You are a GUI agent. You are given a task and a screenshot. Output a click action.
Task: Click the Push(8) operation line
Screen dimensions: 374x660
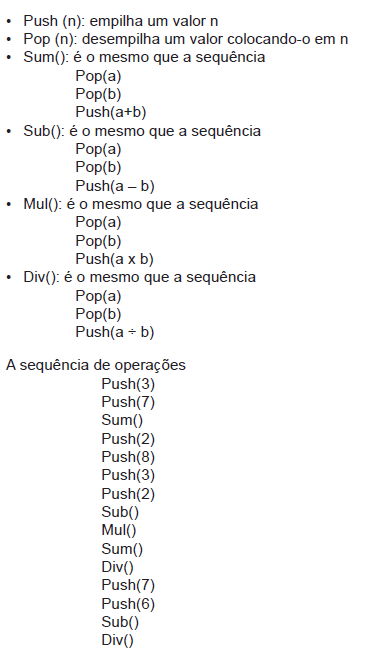(x=128, y=457)
